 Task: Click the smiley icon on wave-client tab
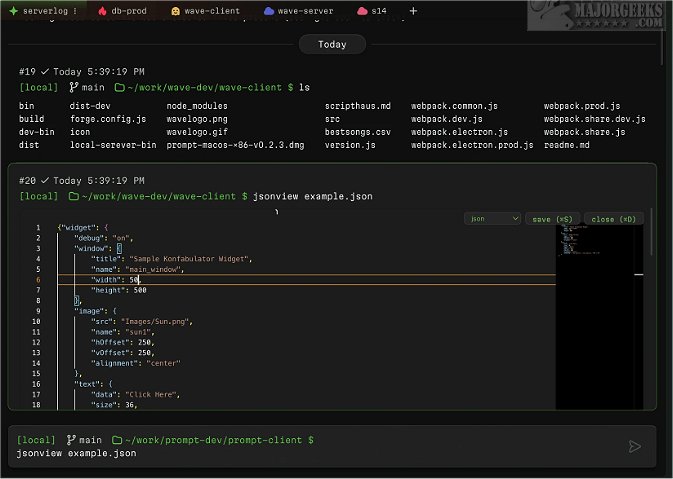pyautogui.click(x=176, y=10)
